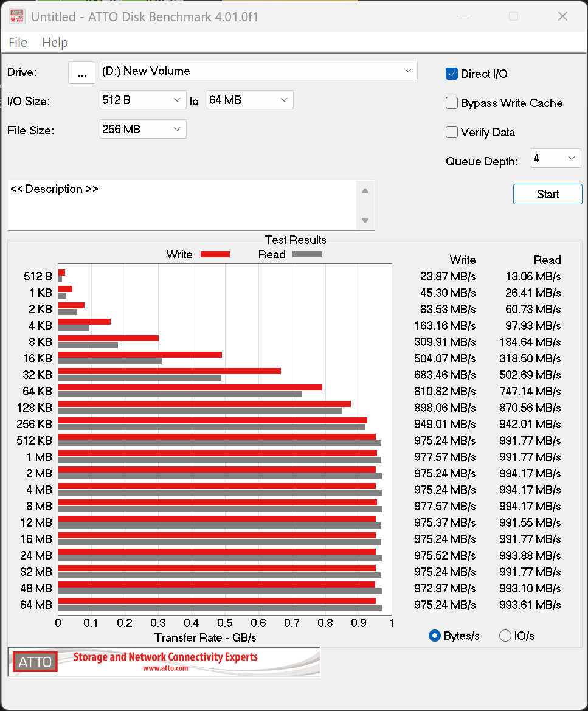Expand the 64 MB maximum I/O dropdown
Screen dimensions: 588x711
tap(250, 100)
